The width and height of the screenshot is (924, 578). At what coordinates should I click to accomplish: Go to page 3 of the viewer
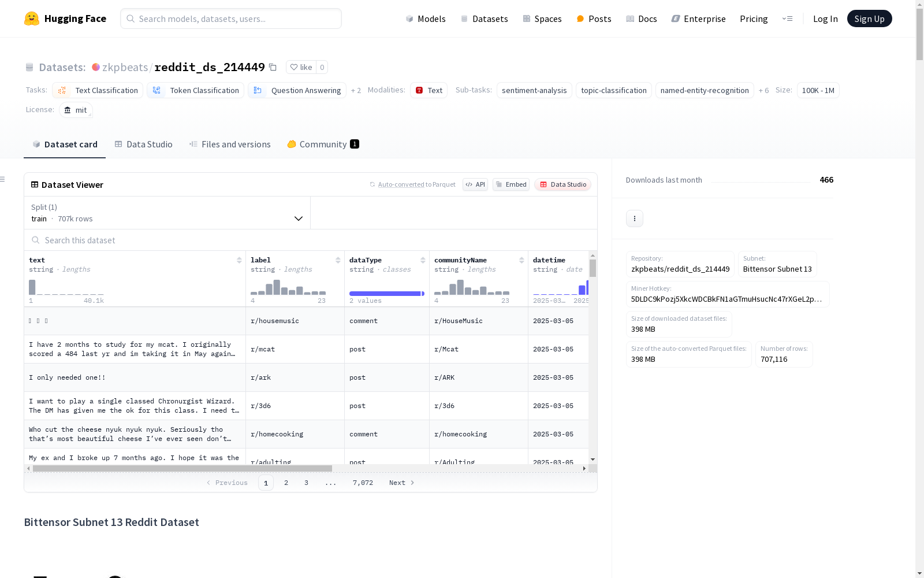pyautogui.click(x=306, y=483)
